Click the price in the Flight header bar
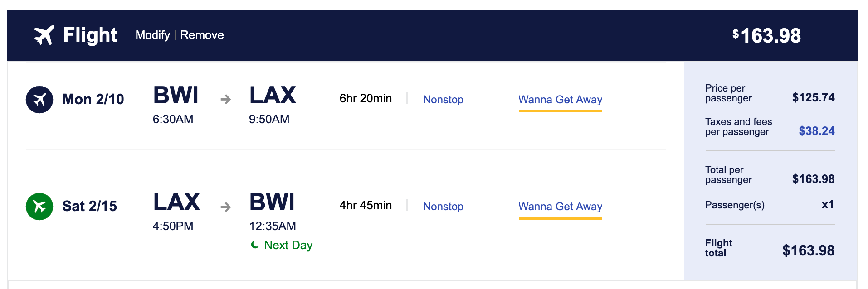This screenshot has height=289, width=868. (x=766, y=35)
